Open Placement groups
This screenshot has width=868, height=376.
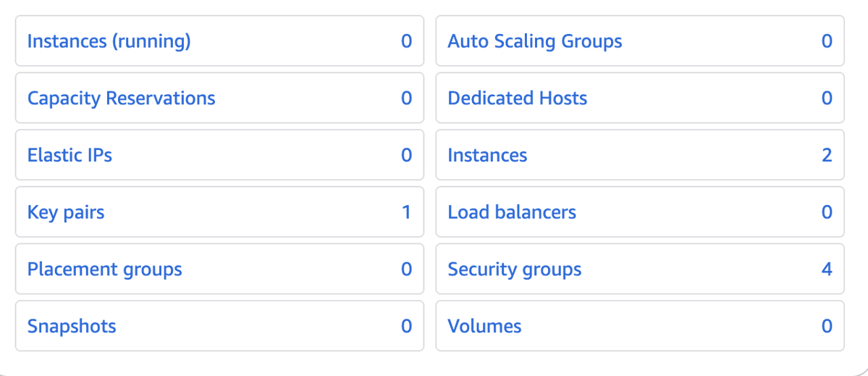(105, 270)
